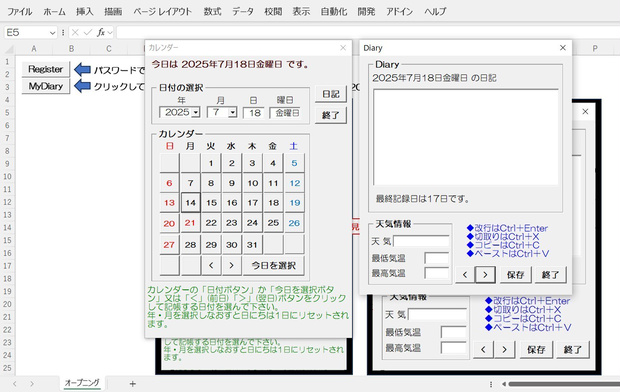Switch to the ページレイアウト tab
Screen dimensions: 620x392
[163, 12]
